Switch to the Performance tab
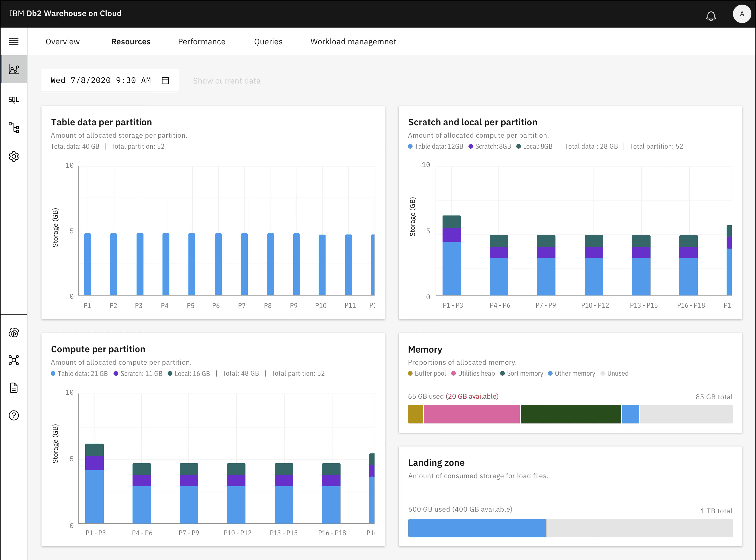The height and width of the screenshot is (560, 756). coord(201,42)
